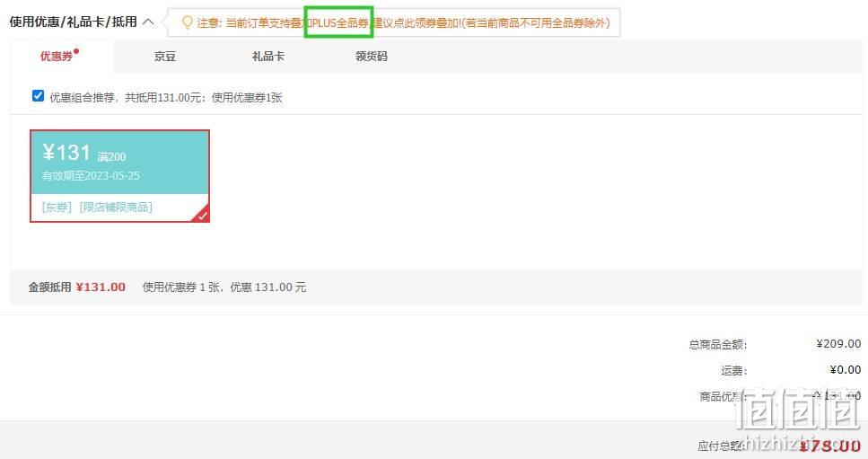This screenshot has height=459, width=868.
Task: Click the [东券] label on the coupon
Action: coord(57,207)
